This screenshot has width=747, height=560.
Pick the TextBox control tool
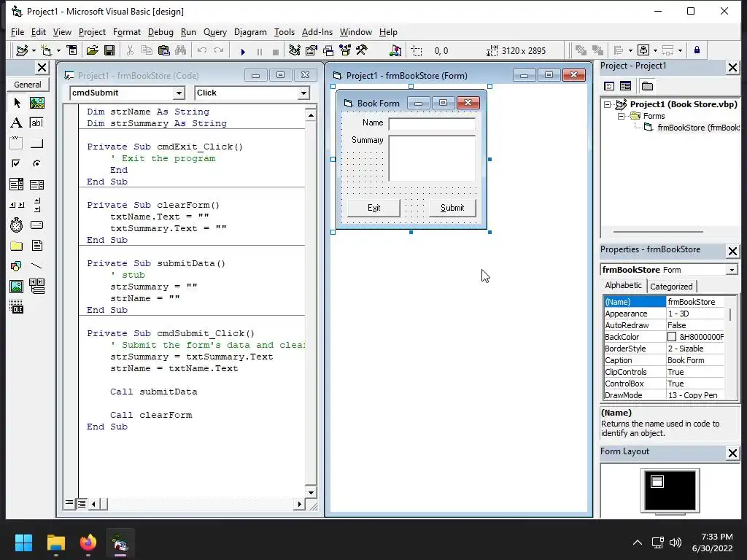pyautogui.click(x=36, y=122)
